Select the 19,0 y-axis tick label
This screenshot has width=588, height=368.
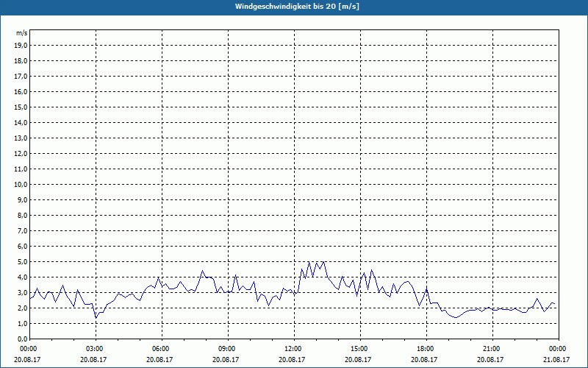click(x=21, y=45)
